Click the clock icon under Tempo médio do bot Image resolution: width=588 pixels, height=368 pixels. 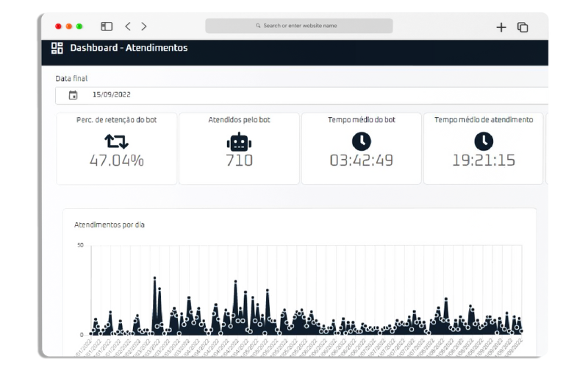361,141
